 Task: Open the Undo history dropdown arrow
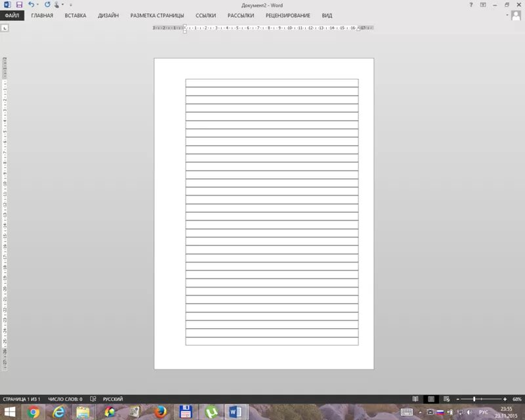coord(37,5)
